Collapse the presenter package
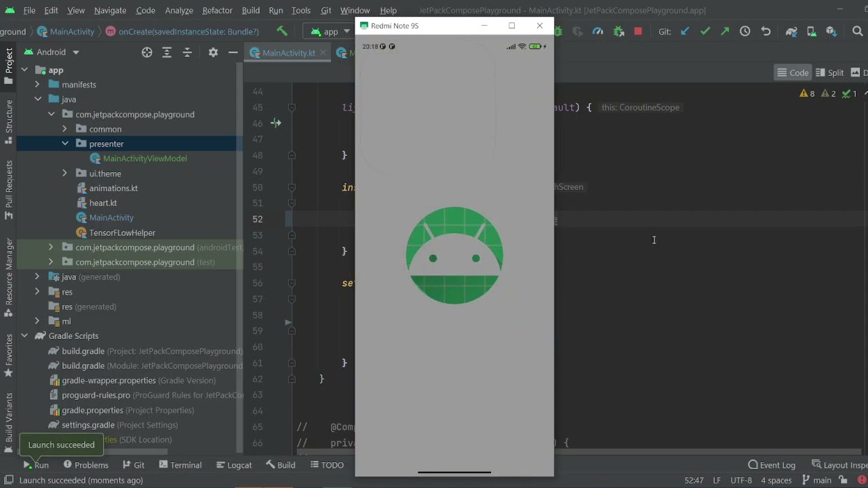Screen dimensions: 868x488 [x=64, y=144]
